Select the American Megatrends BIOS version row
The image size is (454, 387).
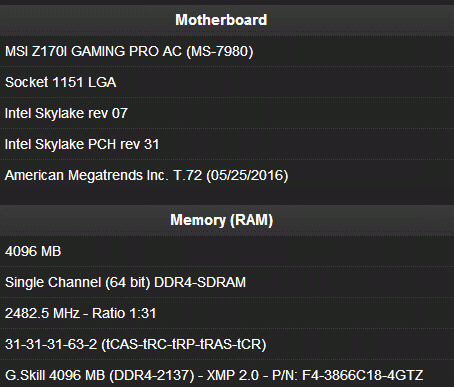point(227,175)
